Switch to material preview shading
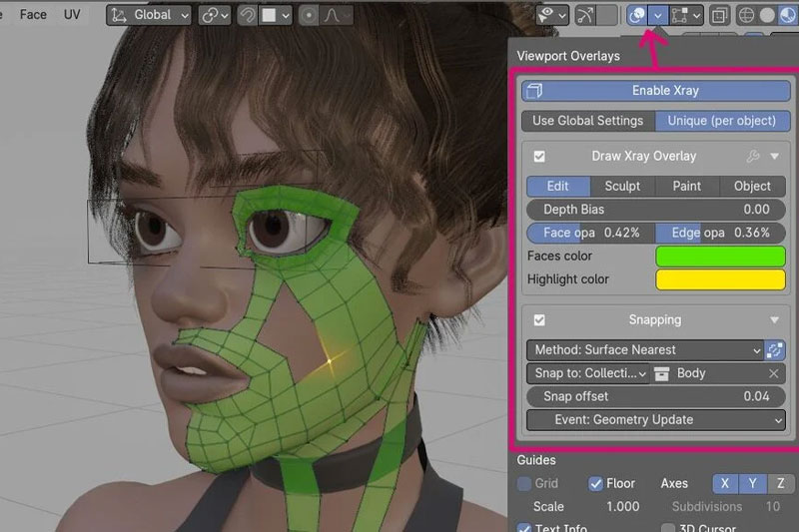The width and height of the screenshot is (799, 532). point(788,15)
